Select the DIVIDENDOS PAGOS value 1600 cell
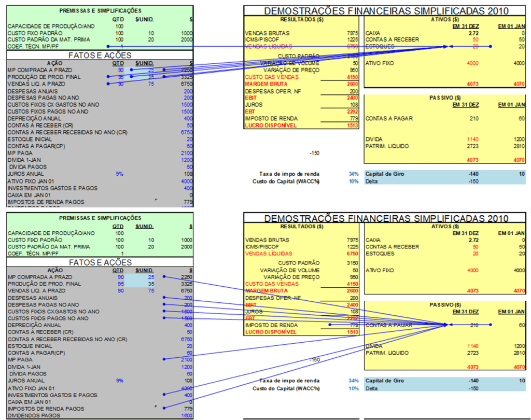Screen dimensions: 531x420 point(187,415)
